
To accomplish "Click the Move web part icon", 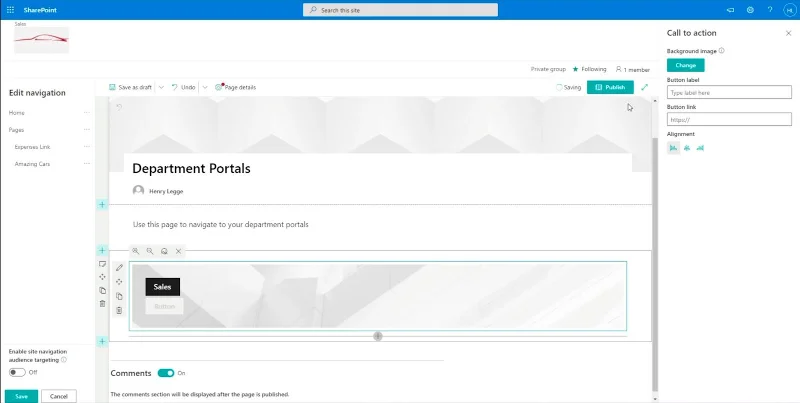I will (119, 282).
